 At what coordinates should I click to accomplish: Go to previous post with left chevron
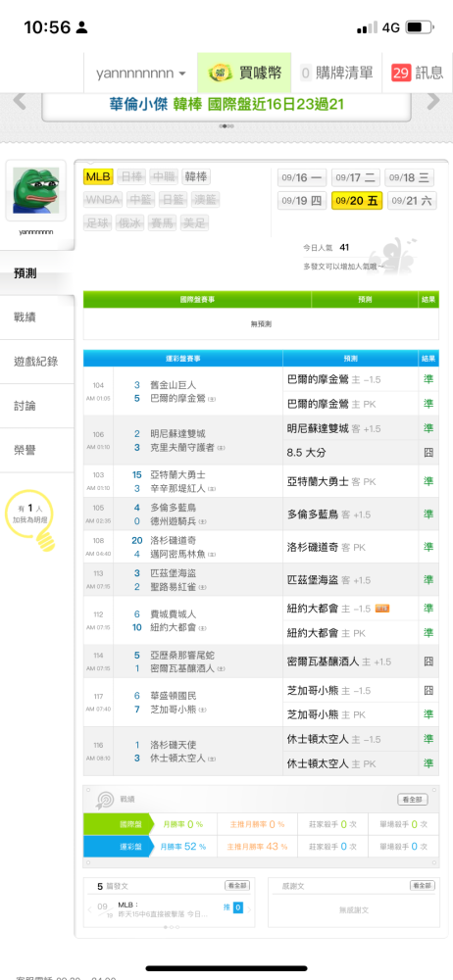[89, 909]
